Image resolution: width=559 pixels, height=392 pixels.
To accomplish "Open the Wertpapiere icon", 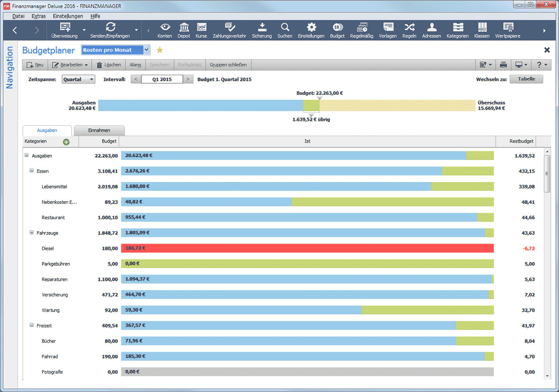I will (x=507, y=30).
